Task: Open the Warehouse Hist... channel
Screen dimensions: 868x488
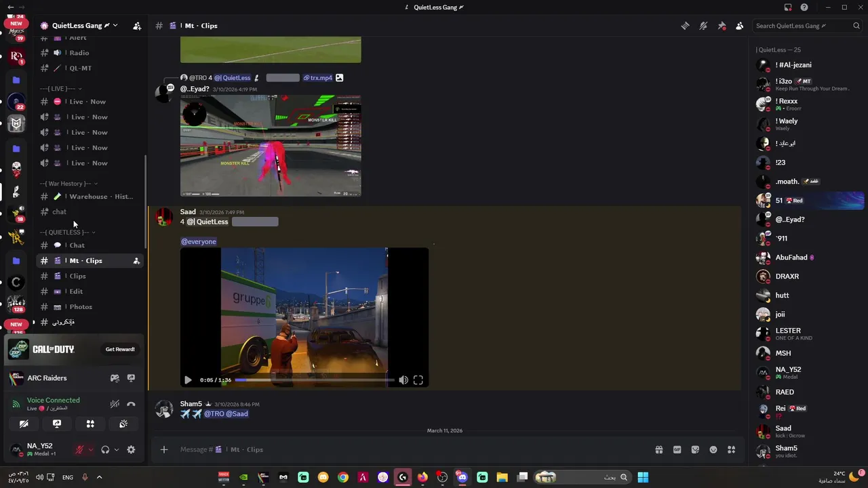Action: (90, 197)
